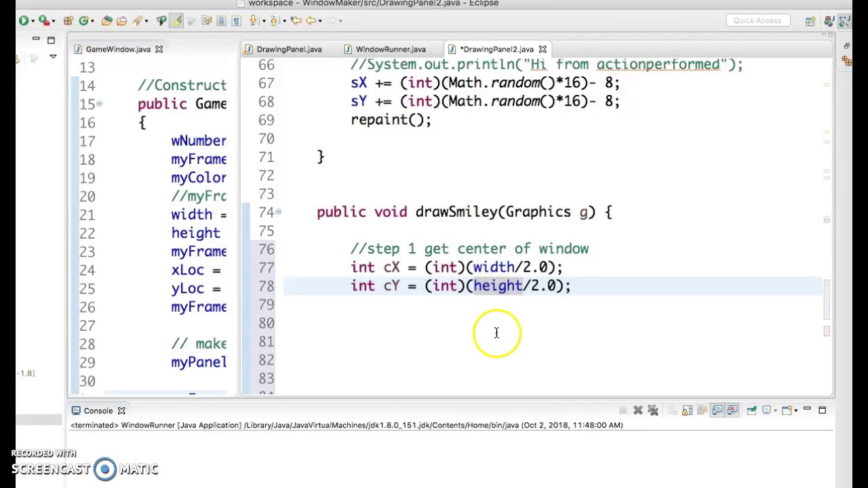Click the Open Console icon
The width and height of the screenshot is (868, 488).
(787, 410)
